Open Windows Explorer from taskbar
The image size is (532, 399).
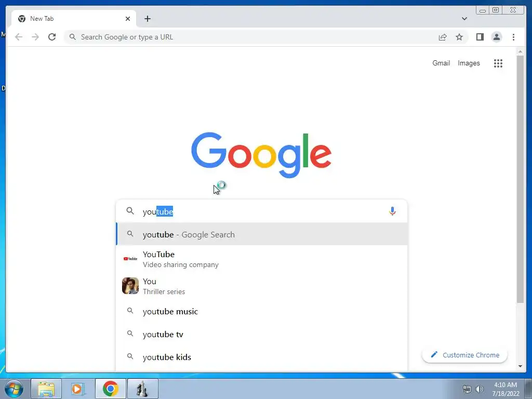(46, 389)
